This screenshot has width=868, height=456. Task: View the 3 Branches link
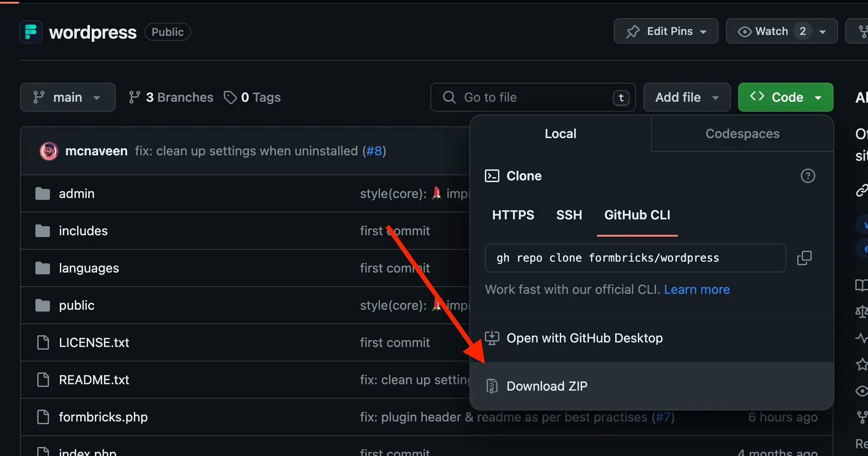point(171,97)
